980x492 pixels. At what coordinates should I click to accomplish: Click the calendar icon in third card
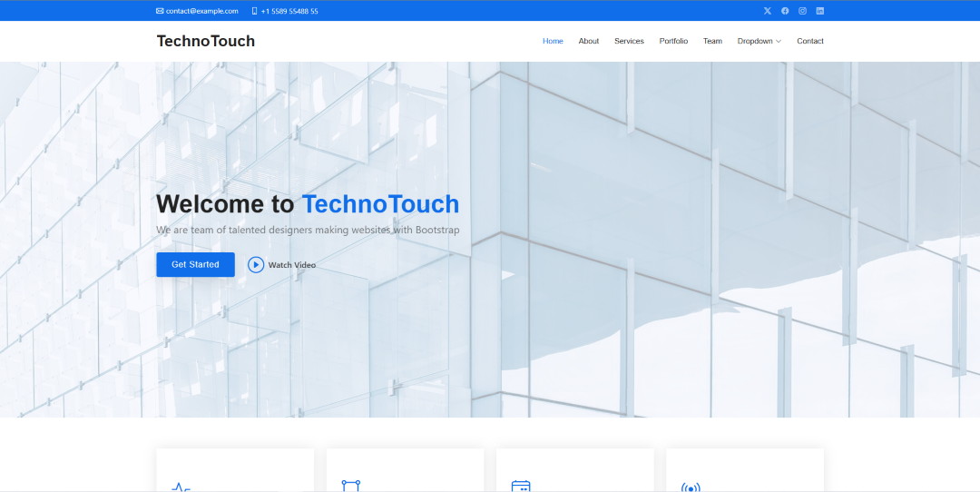pos(521,487)
